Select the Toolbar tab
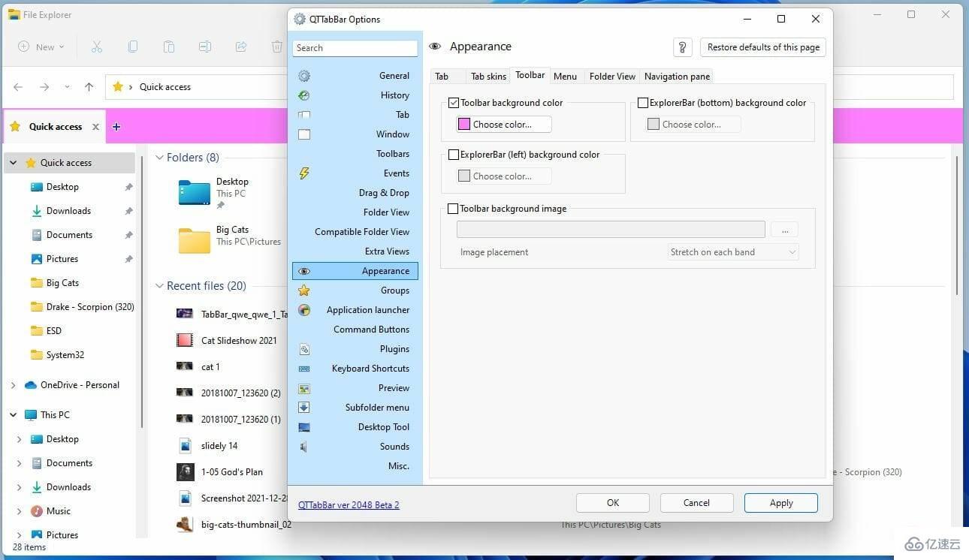Screen dimensions: 969x560 click(530, 75)
